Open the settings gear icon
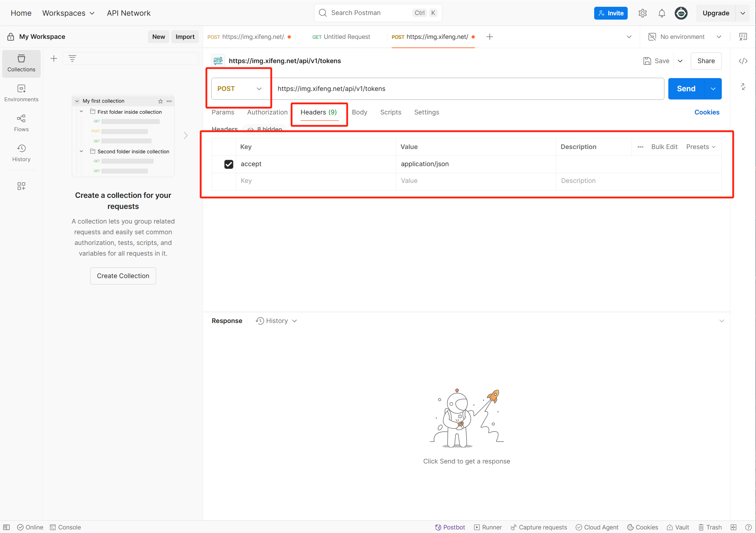Image resolution: width=756 pixels, height=533 pixels. [642, 13]
